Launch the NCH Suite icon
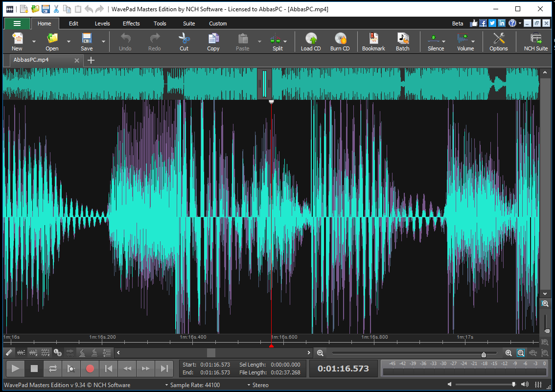 pos(536,39)
